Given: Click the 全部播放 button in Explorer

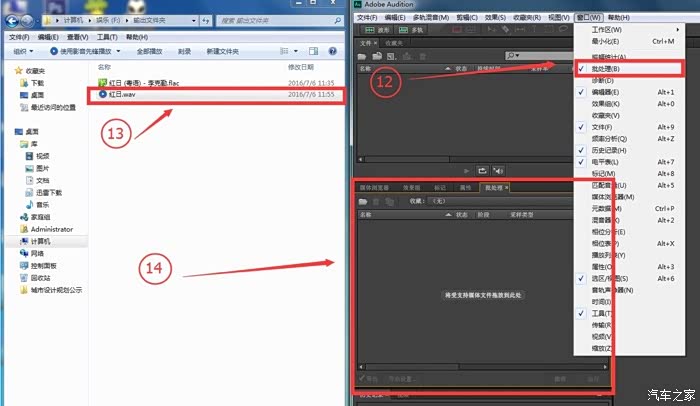Looking at the screenshot, I should coord(149,51).
